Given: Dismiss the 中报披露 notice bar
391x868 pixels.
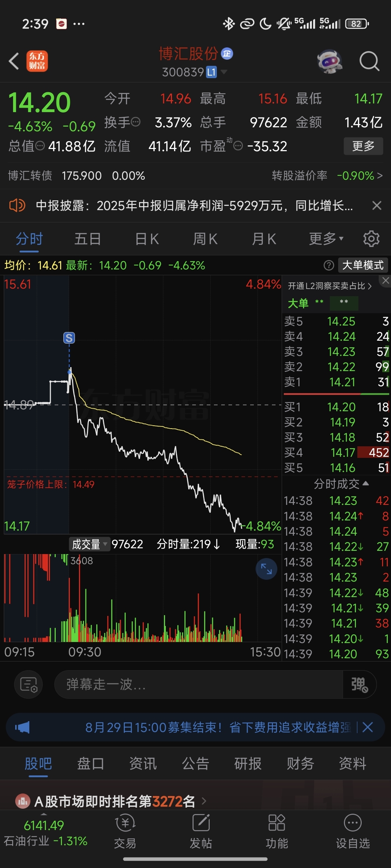Looking at the screenshot, I should (377, 205).
